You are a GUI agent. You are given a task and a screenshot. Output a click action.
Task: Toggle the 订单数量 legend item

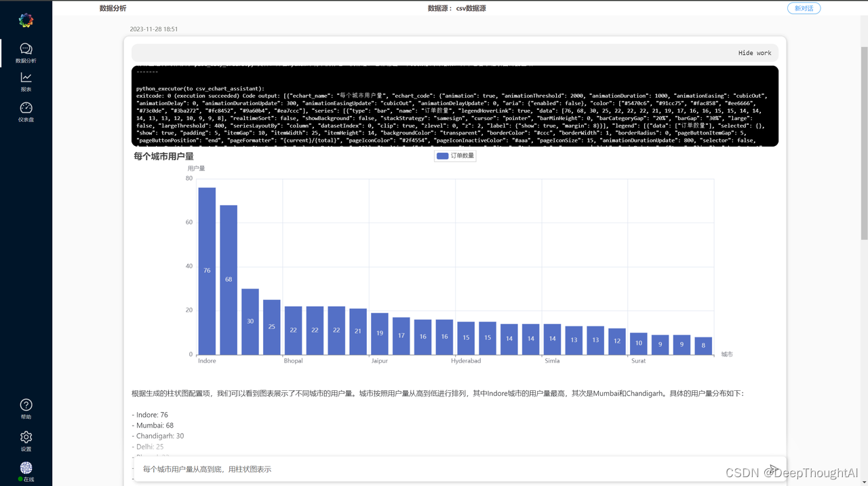[455, 156]
